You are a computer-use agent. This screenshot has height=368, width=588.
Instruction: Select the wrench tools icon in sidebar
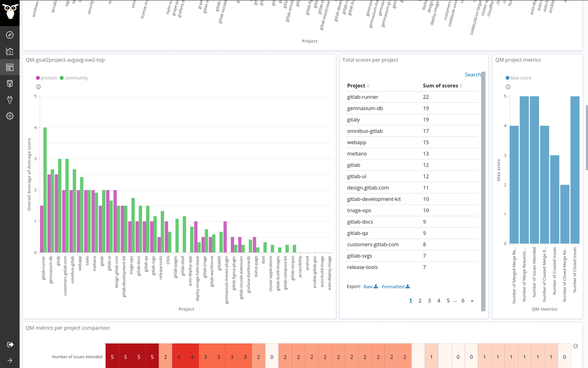(x=9, y=99)
